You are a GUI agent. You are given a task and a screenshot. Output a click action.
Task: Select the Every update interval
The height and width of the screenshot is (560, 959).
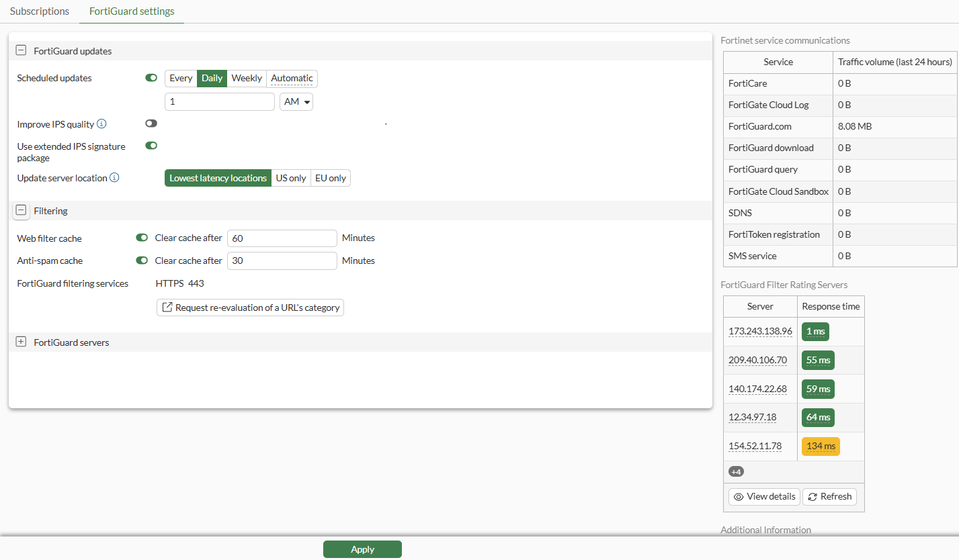point(181,79)
